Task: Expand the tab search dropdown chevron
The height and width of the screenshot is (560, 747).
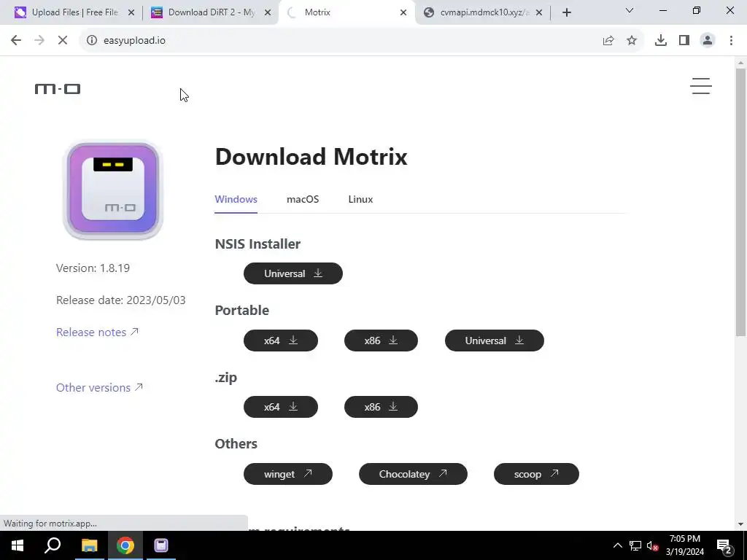Action: 630,10
